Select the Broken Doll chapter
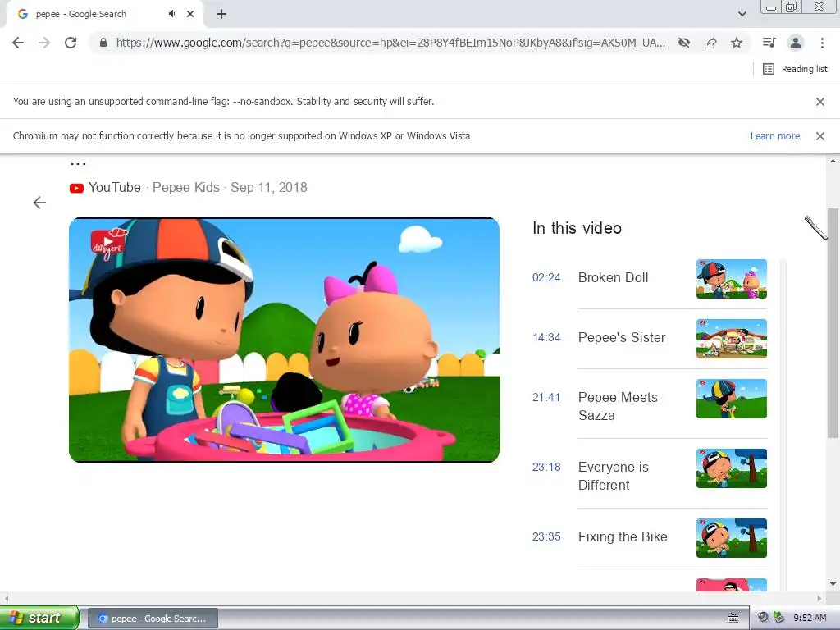Image resolution: width=840 pixels, height=630 pixels. (x=613, y=277)
